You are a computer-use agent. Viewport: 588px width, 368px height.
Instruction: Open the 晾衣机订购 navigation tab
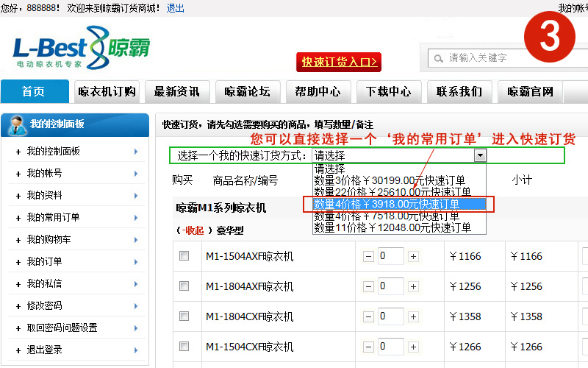(x=107, y=91)
